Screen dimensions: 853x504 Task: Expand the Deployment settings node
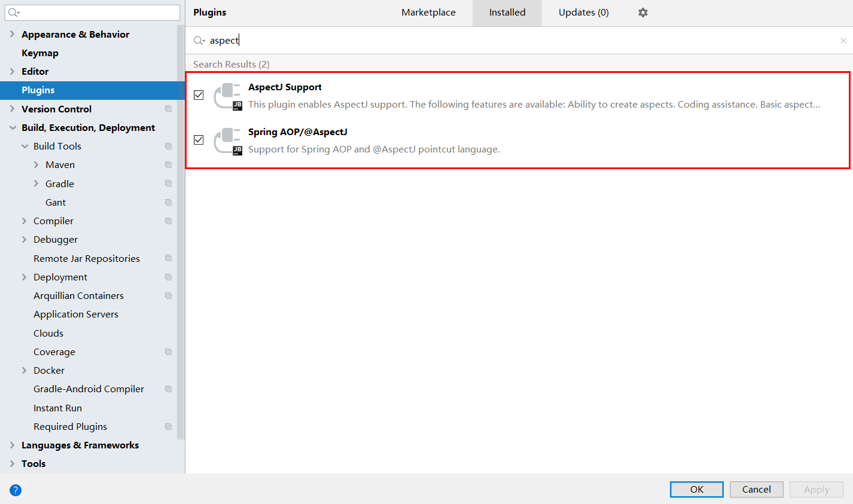[24, 277]
